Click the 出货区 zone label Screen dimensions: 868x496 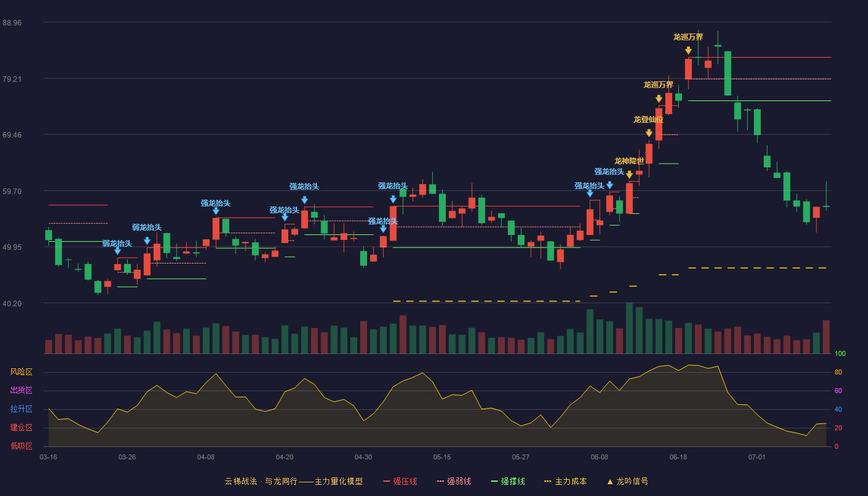tap(21, 391)
